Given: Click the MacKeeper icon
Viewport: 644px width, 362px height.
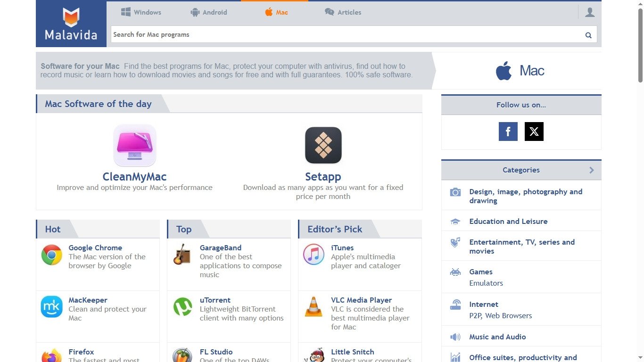Looking at the screenshot, I should [x=52, y=307].
